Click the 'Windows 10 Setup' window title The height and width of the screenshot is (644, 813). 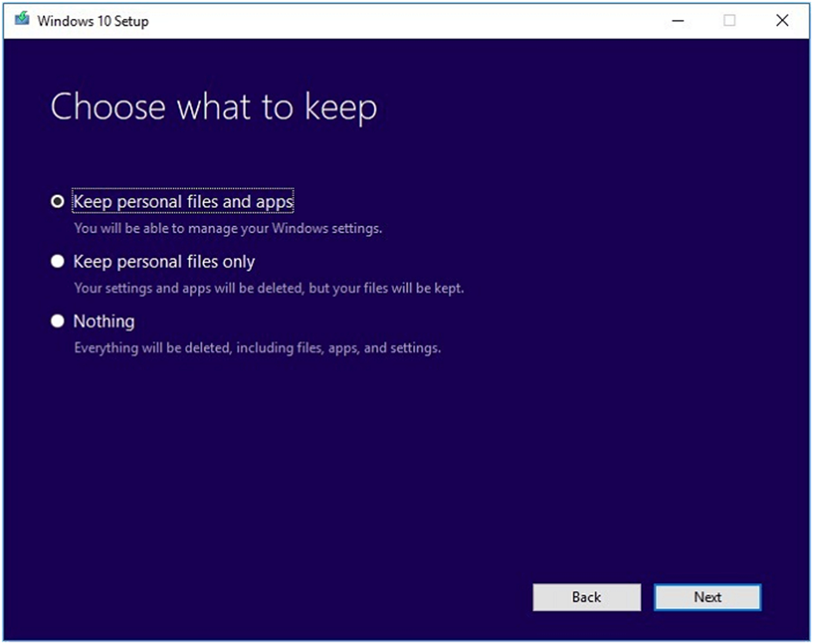pos(93,21)
